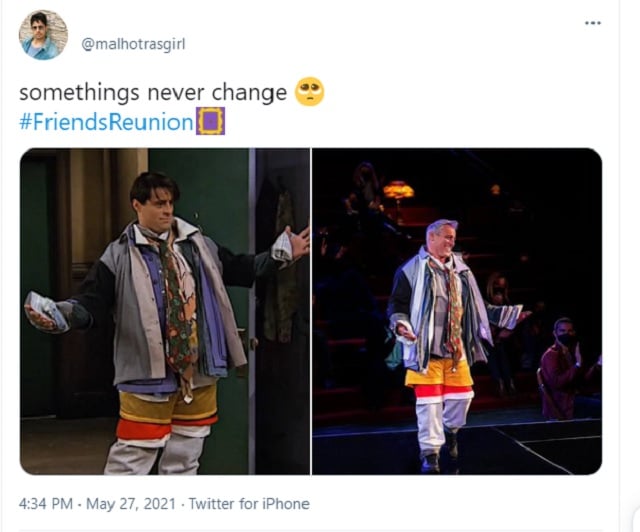
Task: Click the tweet text 'somethings never change'
Action: pos(153,93)
